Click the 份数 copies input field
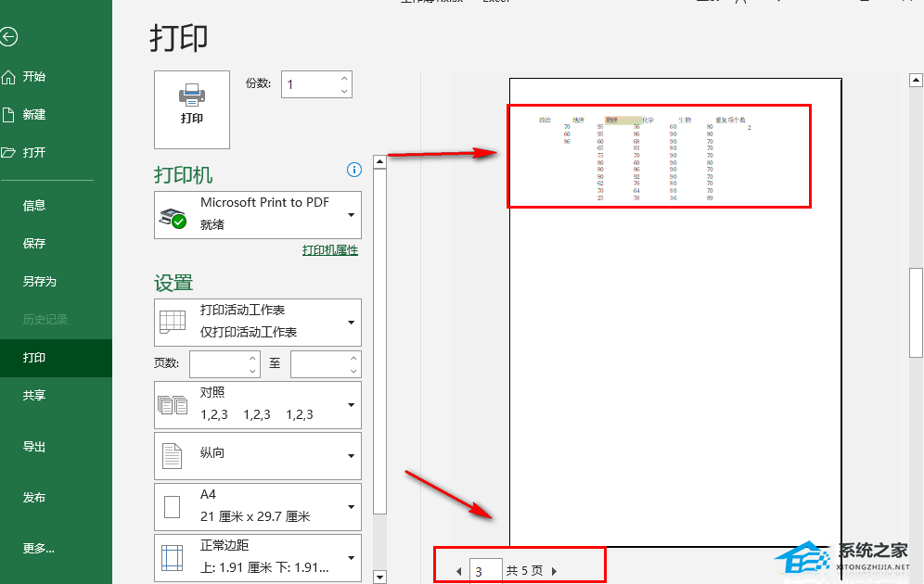Screen dimensions: 924x584 click(x=309, y=84)
